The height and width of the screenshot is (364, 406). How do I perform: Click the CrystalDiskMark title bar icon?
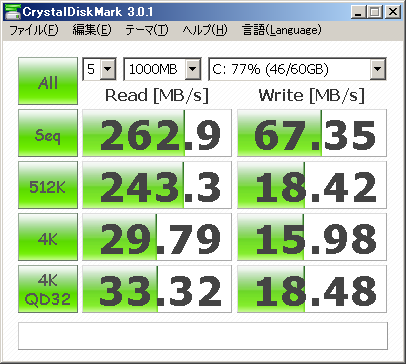(12, 12)
